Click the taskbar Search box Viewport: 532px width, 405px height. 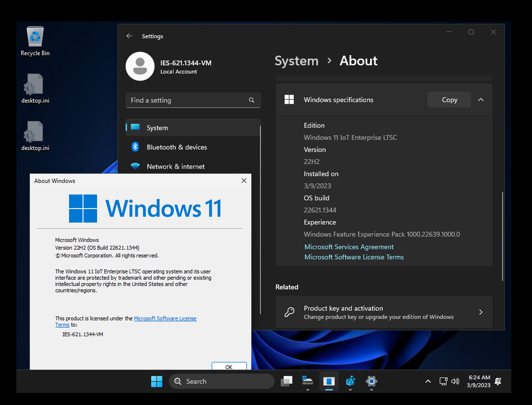click(222, 381)
